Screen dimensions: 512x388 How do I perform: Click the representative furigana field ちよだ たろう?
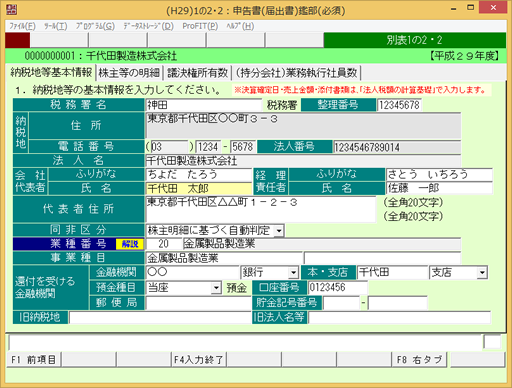coord(199,174)
